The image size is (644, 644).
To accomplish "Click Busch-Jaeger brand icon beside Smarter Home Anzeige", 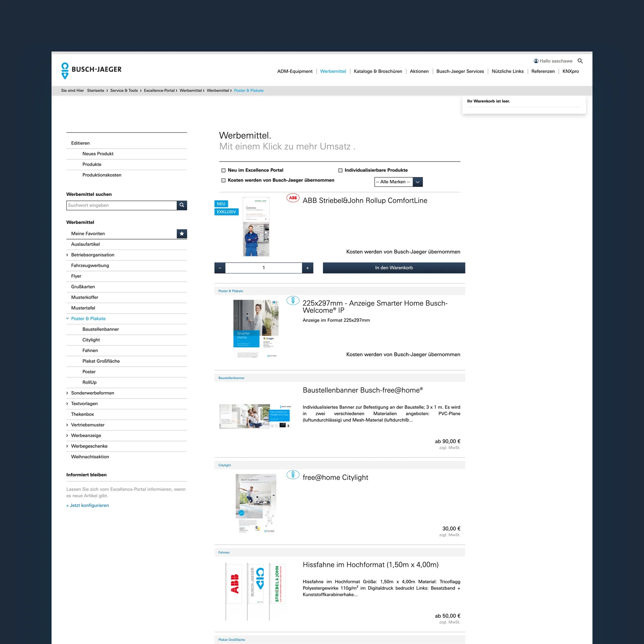I will (293, 301).
